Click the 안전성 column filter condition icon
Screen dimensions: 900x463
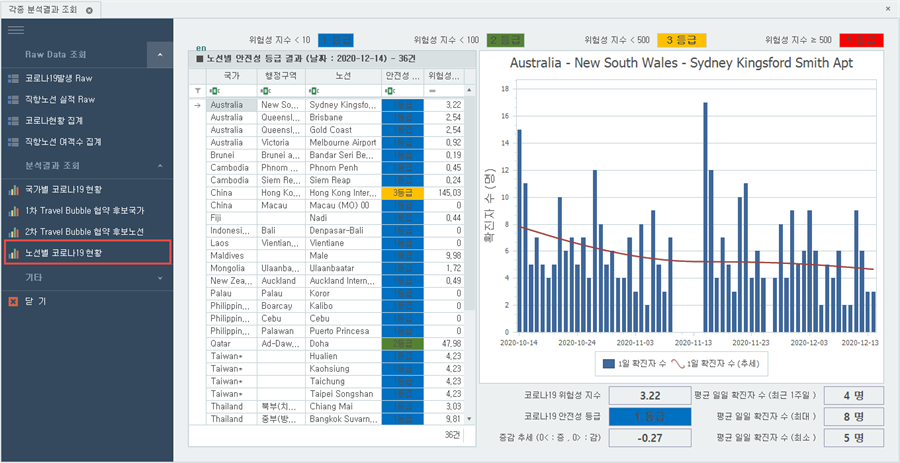tap(389, 91)
